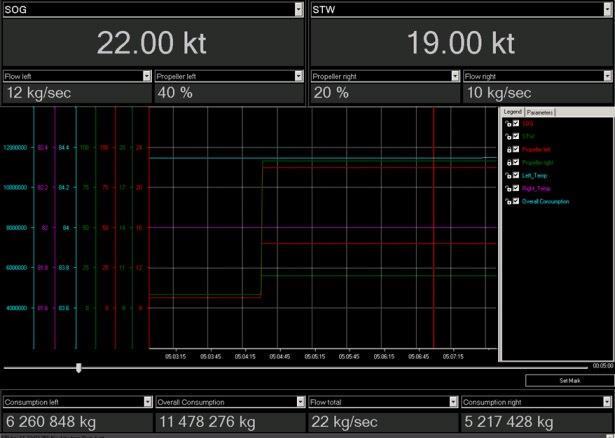The width and height of the screenshot is (615, 438).
Task: Uncheck the SOG series checkbox in legend
Action: (x=517, y=124)
